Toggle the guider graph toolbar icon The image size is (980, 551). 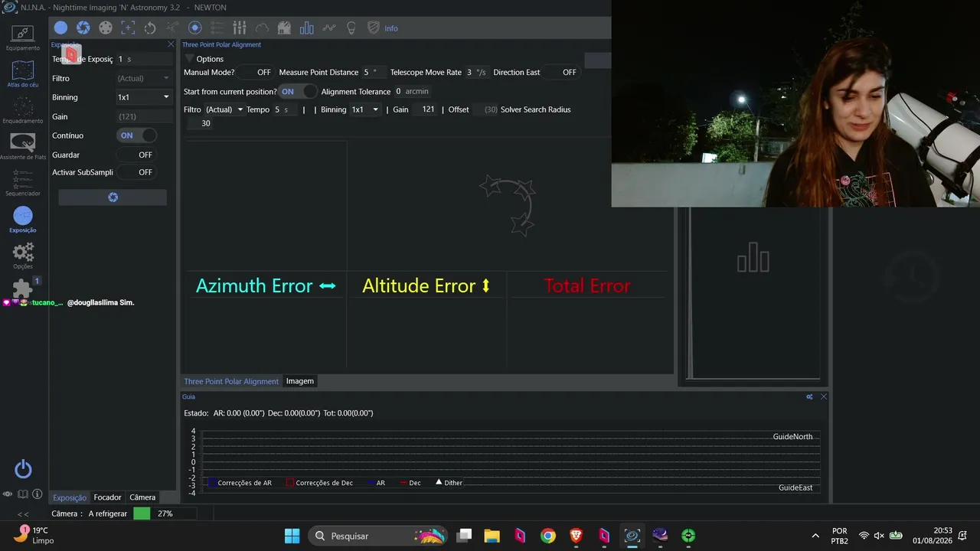329,28
